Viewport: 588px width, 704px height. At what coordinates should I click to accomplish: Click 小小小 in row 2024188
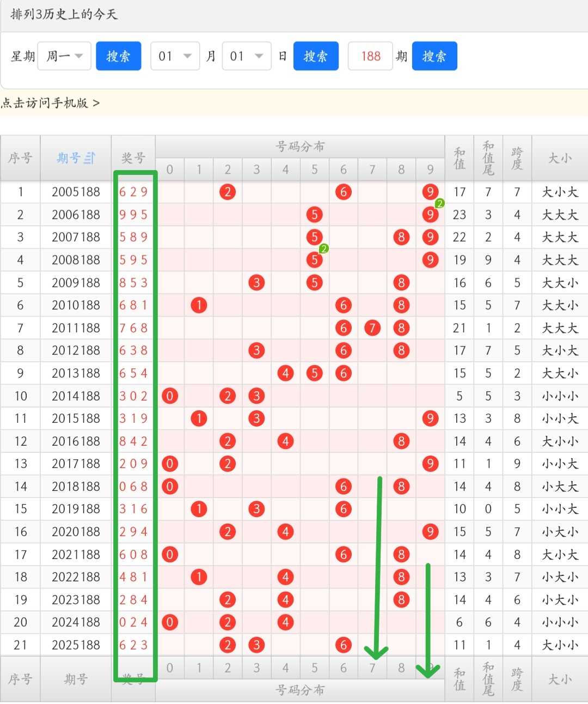(560, 622)
